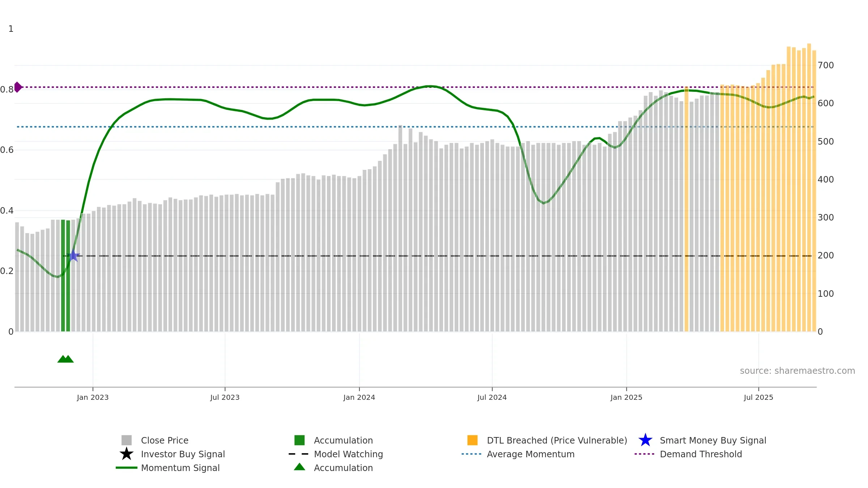Click the 700 right axis value

[826, 65]
